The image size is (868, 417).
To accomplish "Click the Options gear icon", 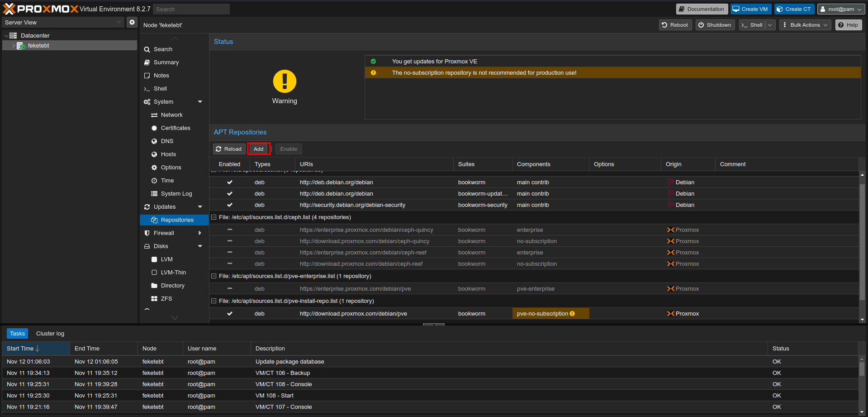I will [x=154, y=168].
